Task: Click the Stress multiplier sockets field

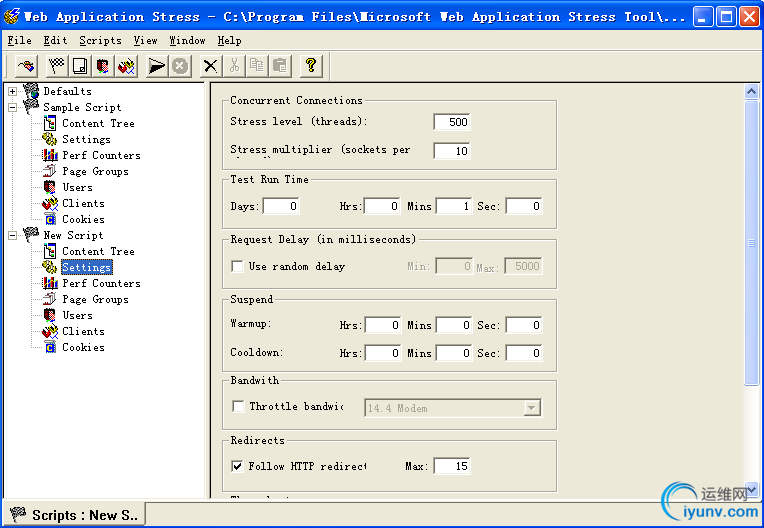Action: pos(452,151)
